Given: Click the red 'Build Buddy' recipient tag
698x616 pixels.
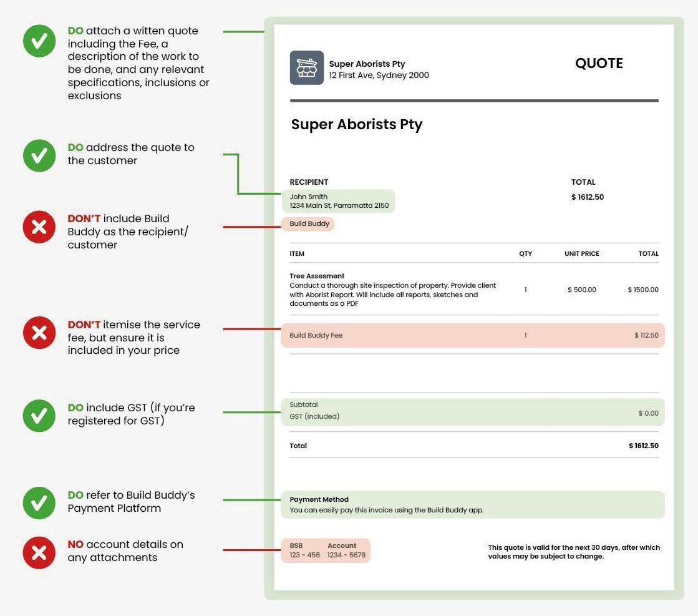Looking at the screenshot, I should pos(309,224).
